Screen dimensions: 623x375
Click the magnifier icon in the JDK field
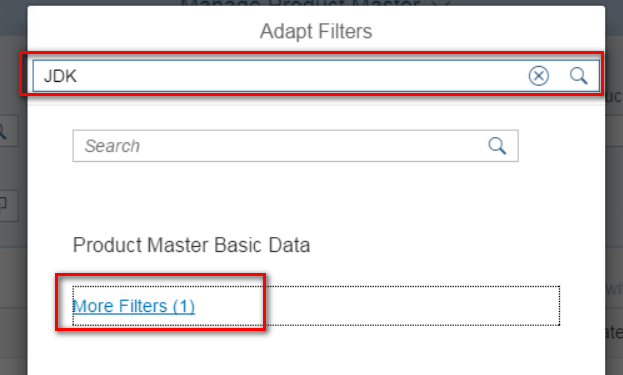click(578, 76)
